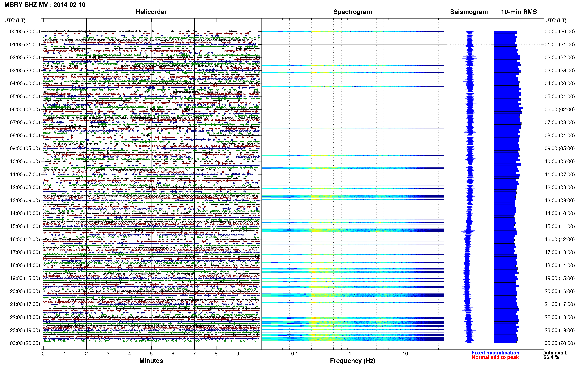Click the left 'UTC (LT)' axis header
Viewport: 588px width, 368px height.
click(15, 20)
